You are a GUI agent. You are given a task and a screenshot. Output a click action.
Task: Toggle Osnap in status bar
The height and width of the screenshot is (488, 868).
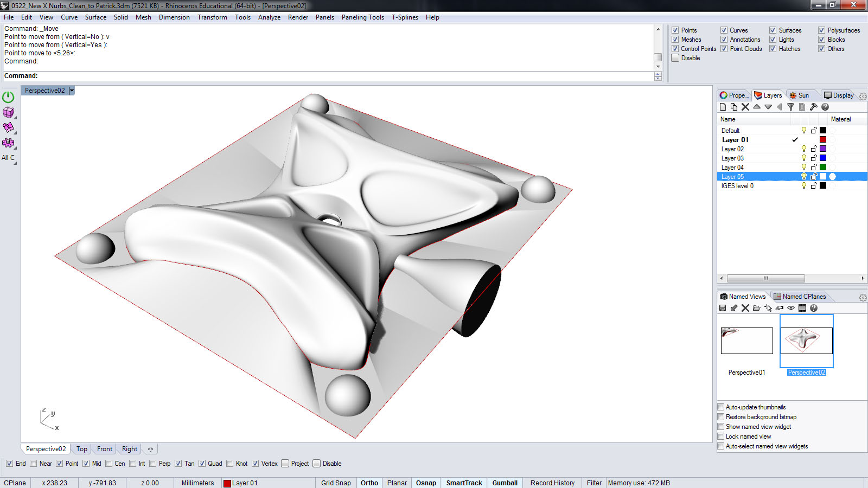pyautogui.click(x=426, y=483)
